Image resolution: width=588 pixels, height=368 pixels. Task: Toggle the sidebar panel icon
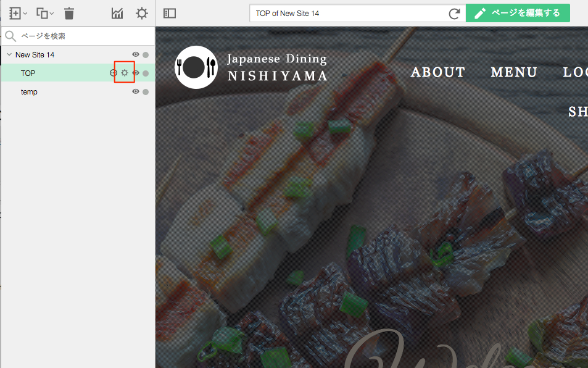[x=170, y=14]
